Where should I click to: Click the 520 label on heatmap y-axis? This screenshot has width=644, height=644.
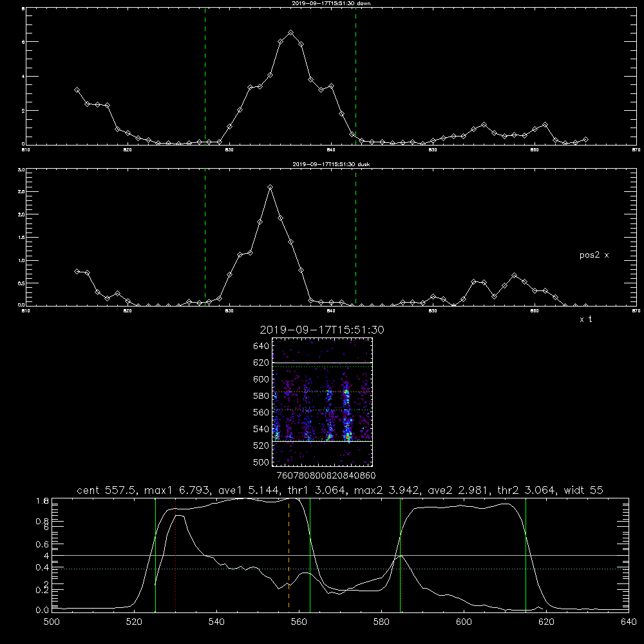pos(261,446)
